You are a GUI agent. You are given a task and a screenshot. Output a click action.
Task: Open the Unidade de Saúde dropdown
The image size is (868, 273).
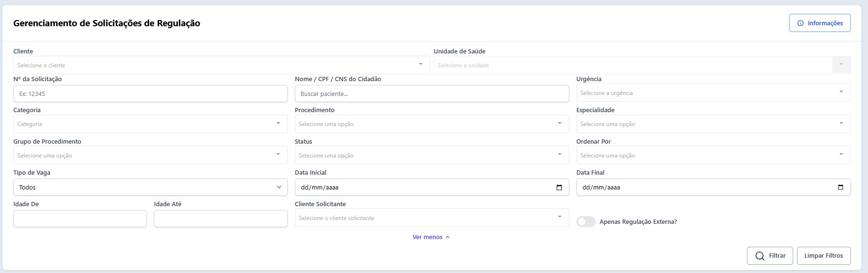[642, 65]
